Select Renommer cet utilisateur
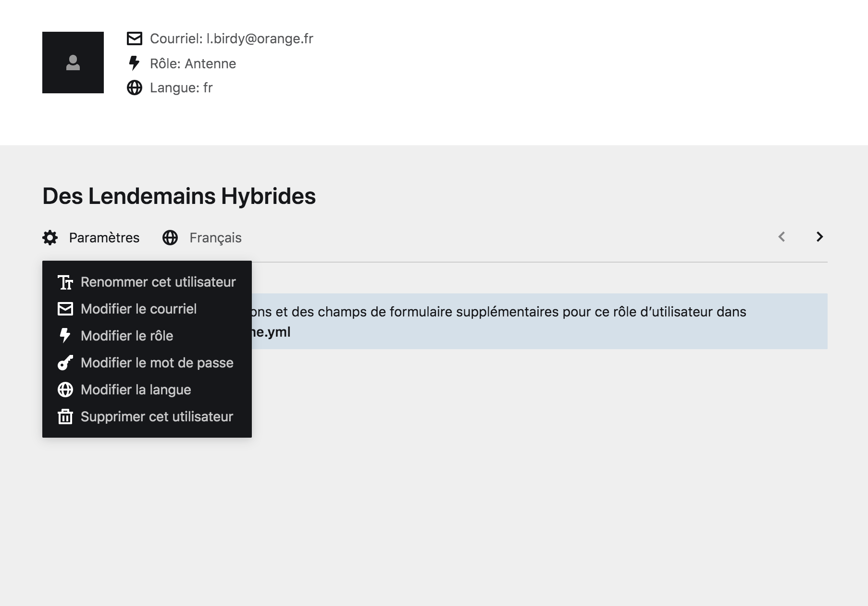The width and height of the screenshot is (868, 606). pos(158,282)
